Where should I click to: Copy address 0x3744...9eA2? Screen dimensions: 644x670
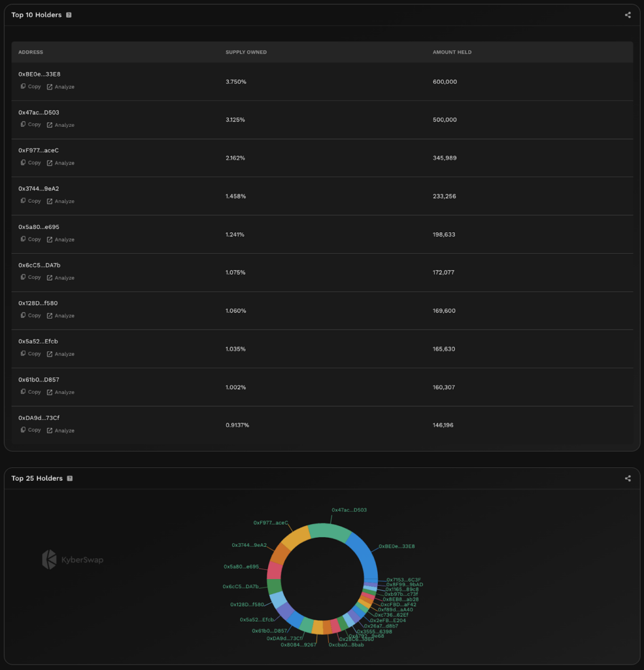point(31,201)
